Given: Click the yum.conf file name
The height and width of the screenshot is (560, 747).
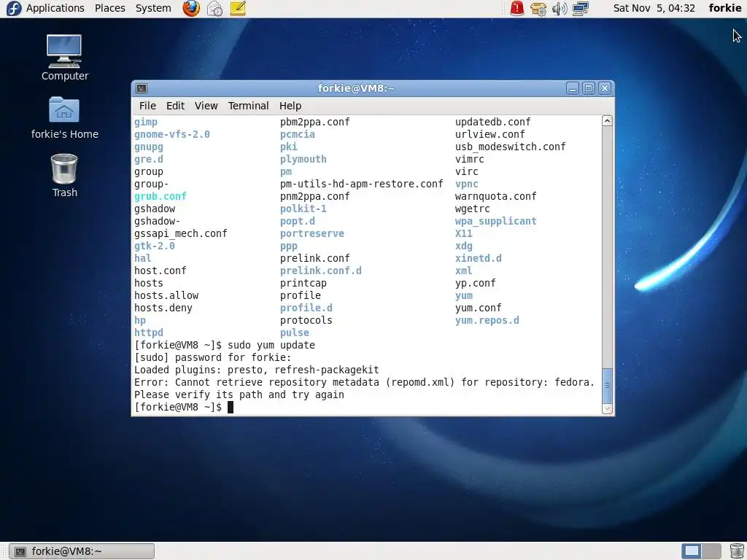Looking at the screenshot, I should 479,308.
